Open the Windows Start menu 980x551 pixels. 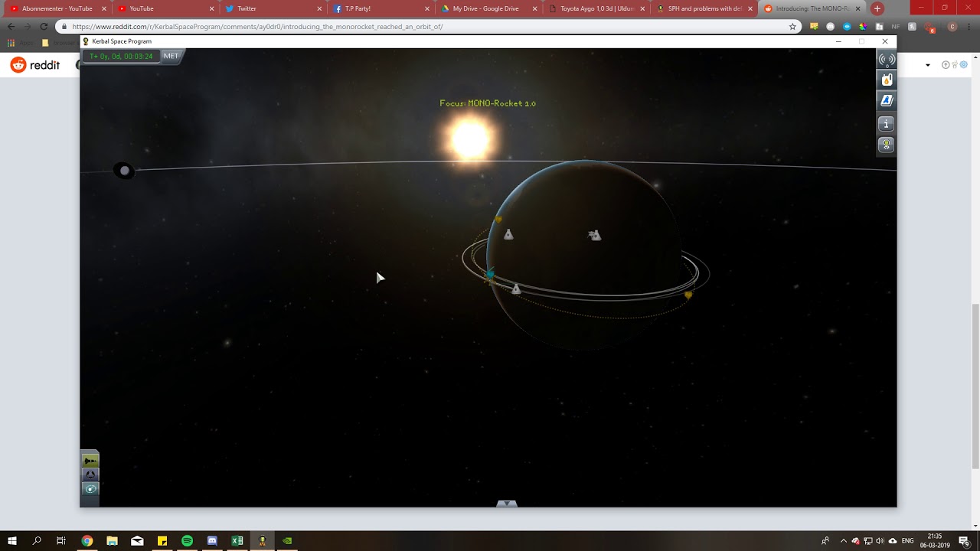11,541
